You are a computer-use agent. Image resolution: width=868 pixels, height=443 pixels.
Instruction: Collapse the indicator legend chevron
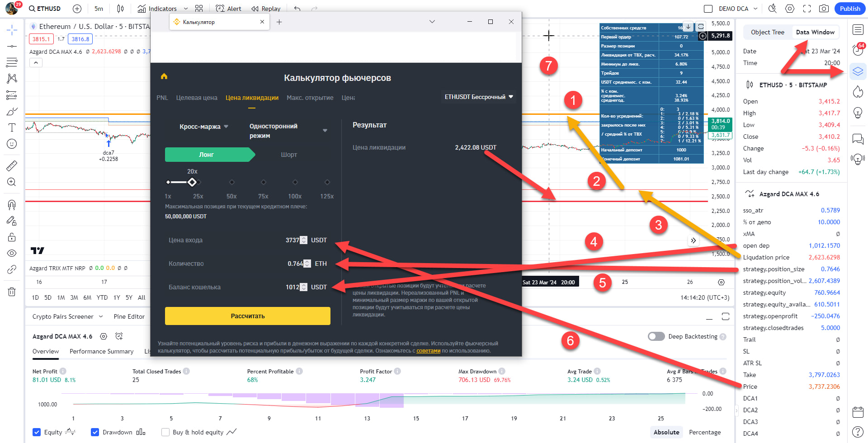[36, 63]
